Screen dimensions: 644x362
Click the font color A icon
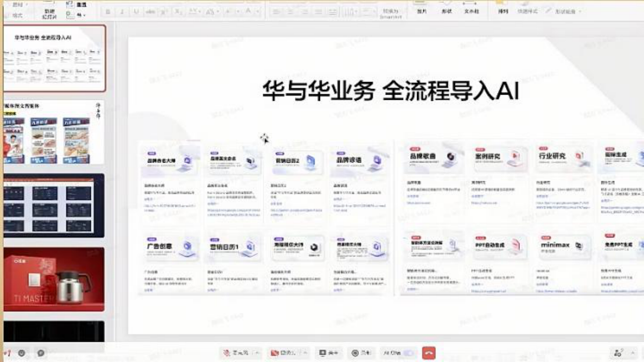pos(249,11)
